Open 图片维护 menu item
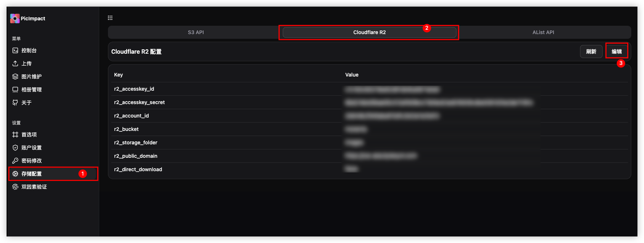Image resolution: width=644 pixels, height=243 pixels. tap(53, 77)
